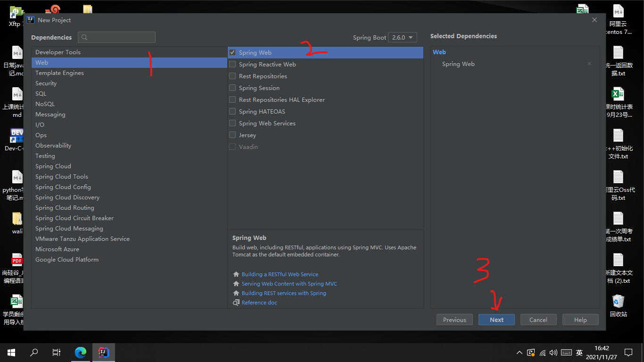Open the Windows Start menu
The height and width of the screenshot is (362, 644).
11,353
